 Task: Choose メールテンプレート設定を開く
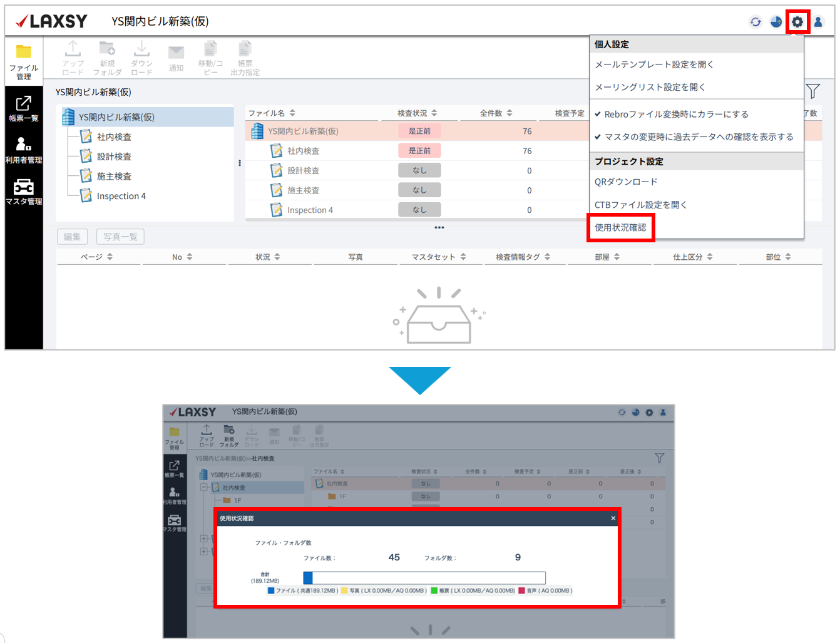[x=654, y=64]
